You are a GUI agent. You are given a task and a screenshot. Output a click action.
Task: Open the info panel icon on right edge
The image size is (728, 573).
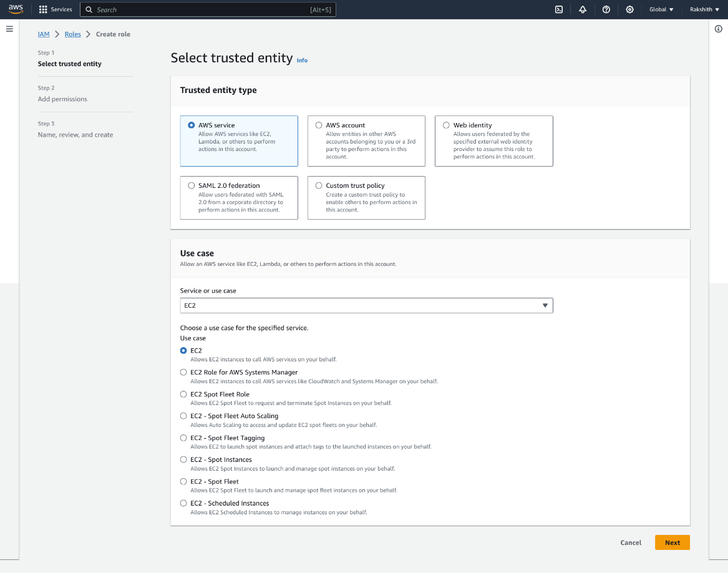click(x=718, y=29)
